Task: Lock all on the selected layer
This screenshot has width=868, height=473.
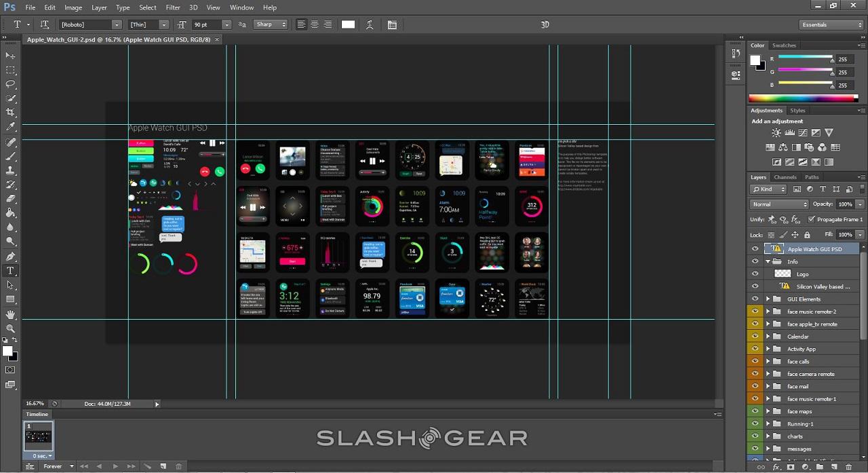Action: [x=806, y=235]
